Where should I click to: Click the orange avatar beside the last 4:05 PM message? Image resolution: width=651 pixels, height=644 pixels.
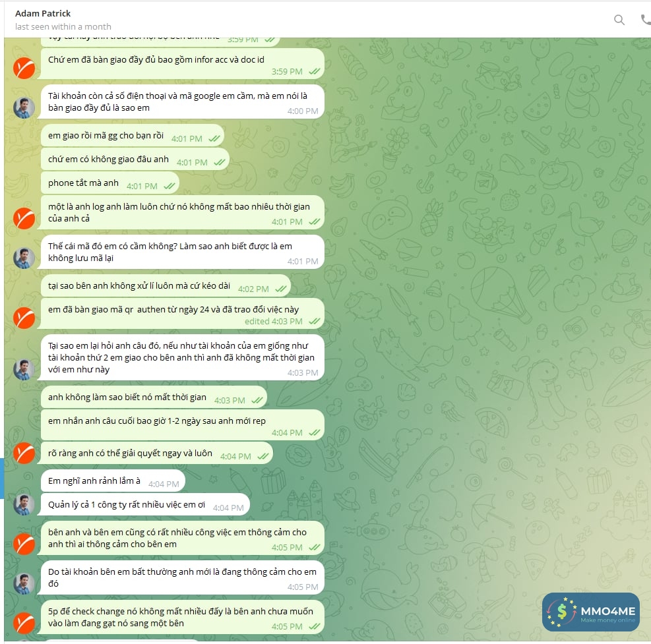[24, 623]
